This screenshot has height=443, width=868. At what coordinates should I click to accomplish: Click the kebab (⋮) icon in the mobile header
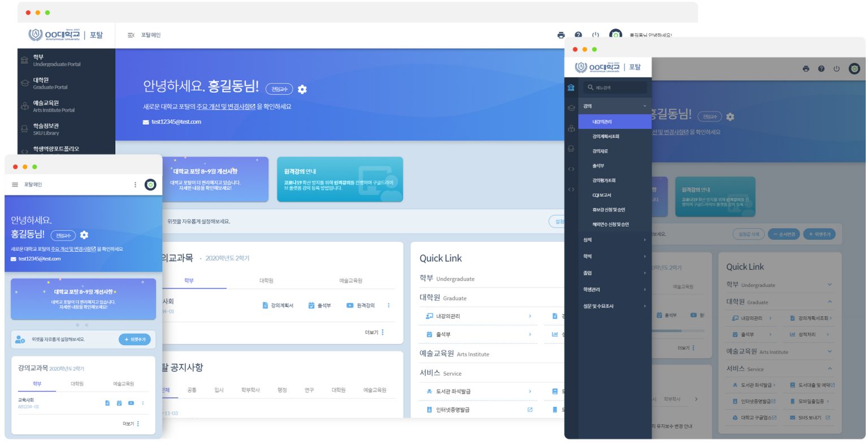(135, 184)
